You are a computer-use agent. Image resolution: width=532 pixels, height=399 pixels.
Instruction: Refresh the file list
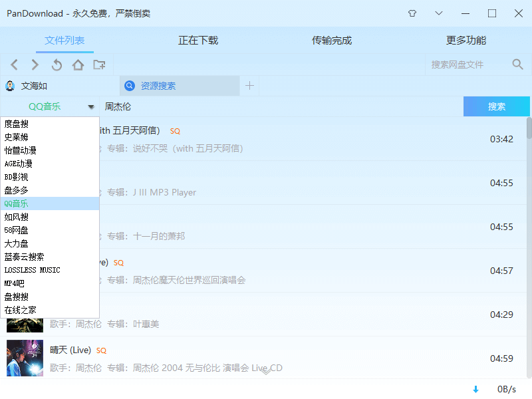57,65
